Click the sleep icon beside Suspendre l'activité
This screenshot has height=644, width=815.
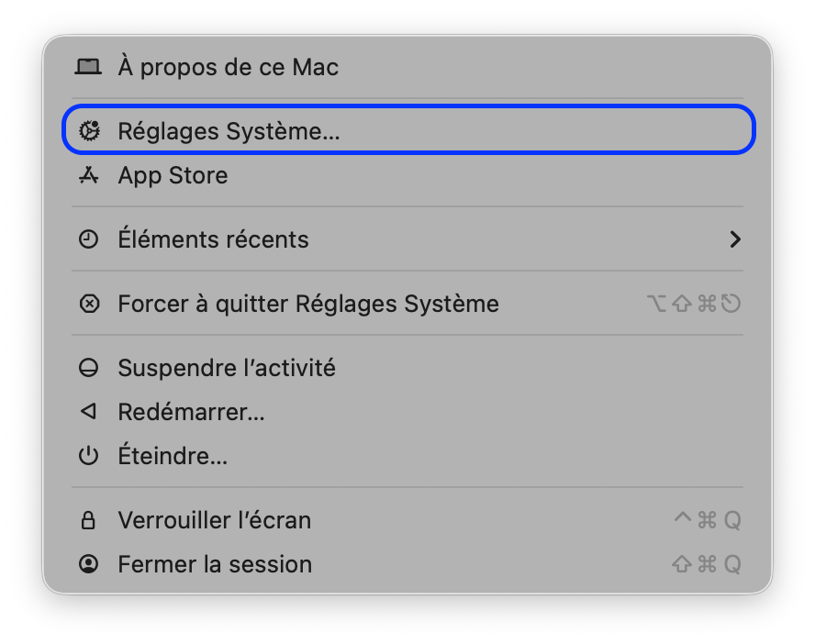[x=88, y=368]
